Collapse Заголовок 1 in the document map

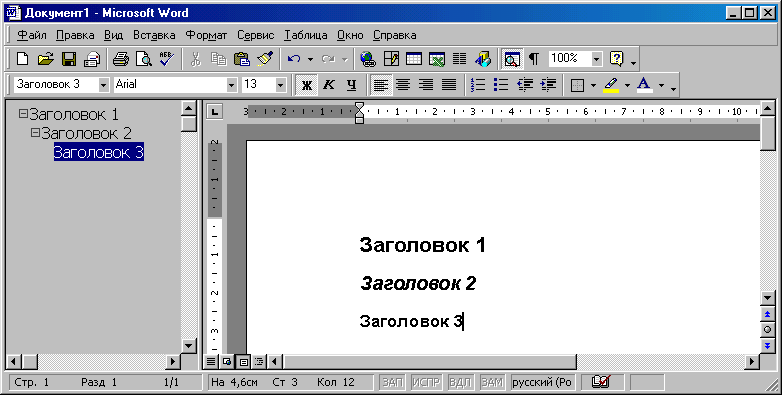click(23, 114)
